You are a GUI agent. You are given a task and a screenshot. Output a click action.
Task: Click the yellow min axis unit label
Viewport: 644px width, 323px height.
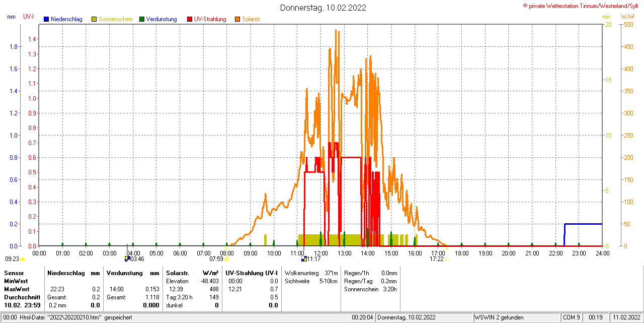point(606,17)
